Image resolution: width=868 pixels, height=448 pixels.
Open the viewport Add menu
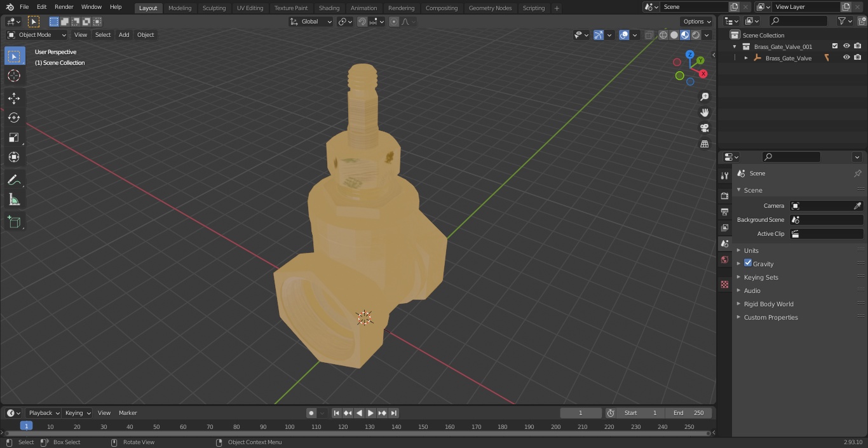[124, 35]
